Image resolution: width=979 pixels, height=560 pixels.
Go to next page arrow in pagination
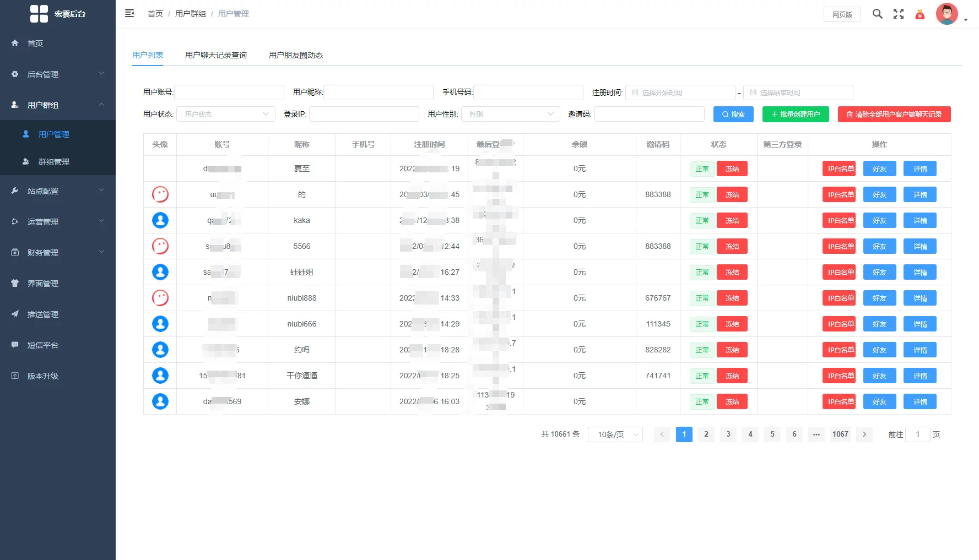point(864,434)
